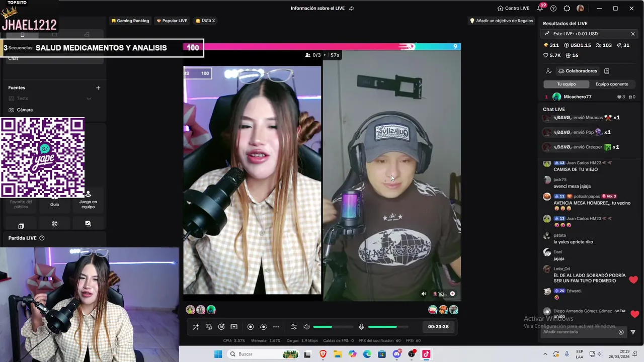Click opponent video feed thumbnail
The height and width of the screenshot is (362, 644).
point(391,176)
